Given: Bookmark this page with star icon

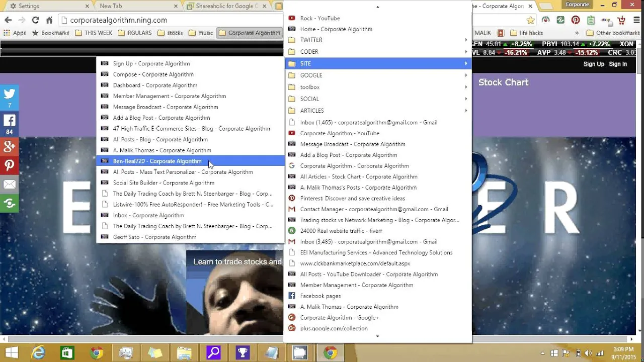Looking at the screenshot, I should [x=531, y=20].
